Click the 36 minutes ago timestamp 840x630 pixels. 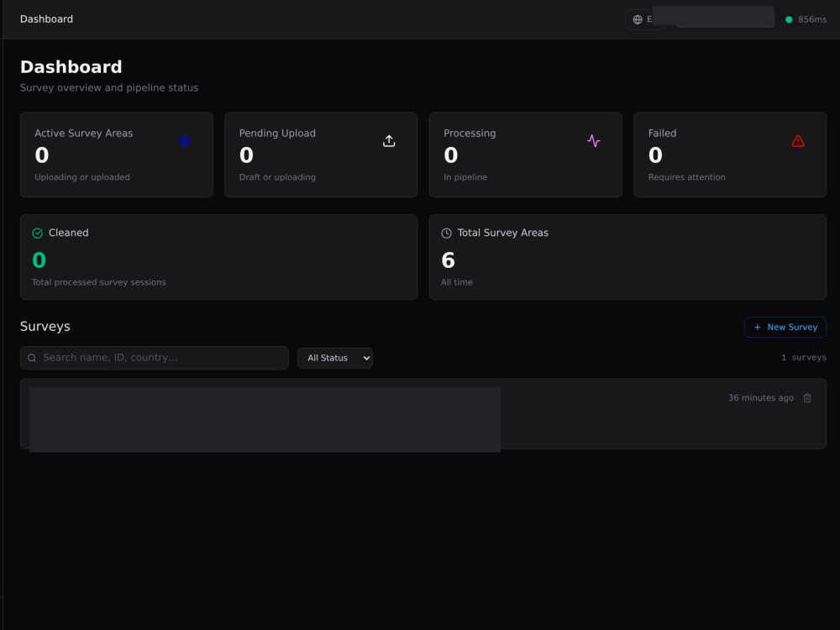[761, 398]
